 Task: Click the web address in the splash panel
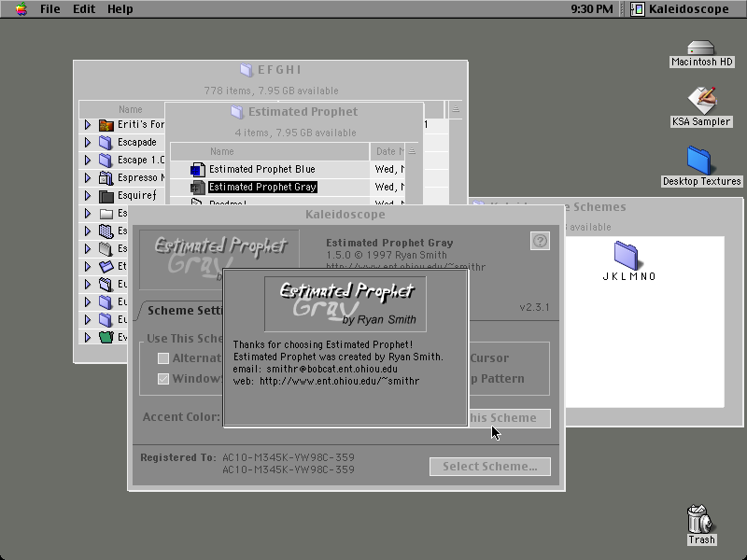click(x=340, y=381)
